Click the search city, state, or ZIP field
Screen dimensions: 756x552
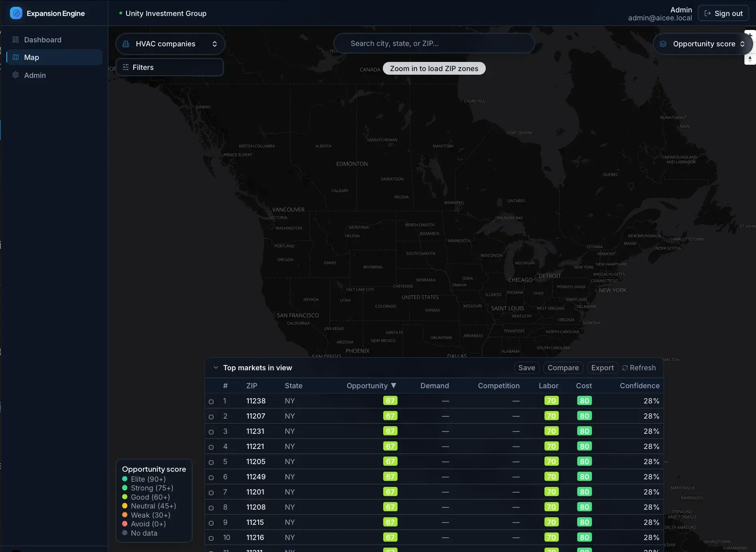tap(434, 44)
